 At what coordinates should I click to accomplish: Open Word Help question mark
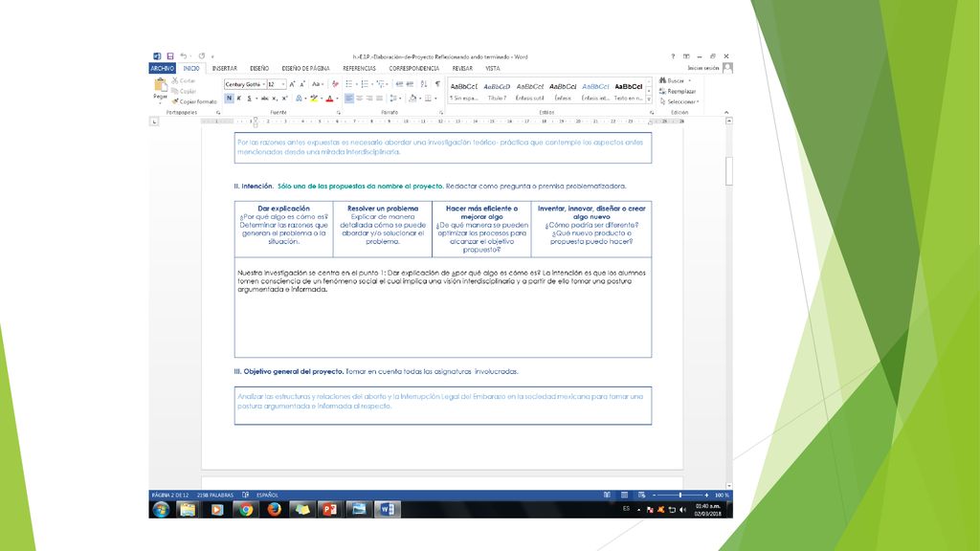(673, 56)
